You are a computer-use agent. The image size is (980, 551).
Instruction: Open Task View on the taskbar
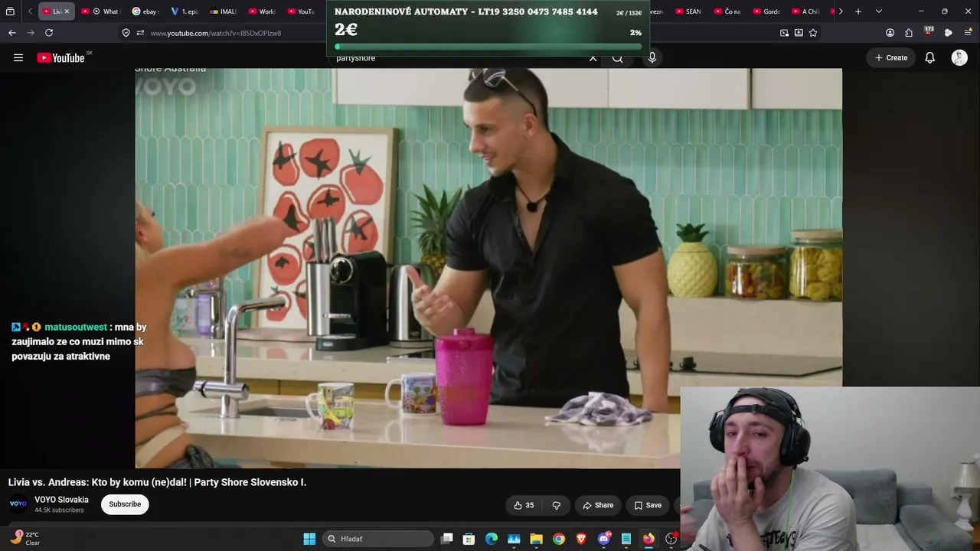(x=447, y=539)
